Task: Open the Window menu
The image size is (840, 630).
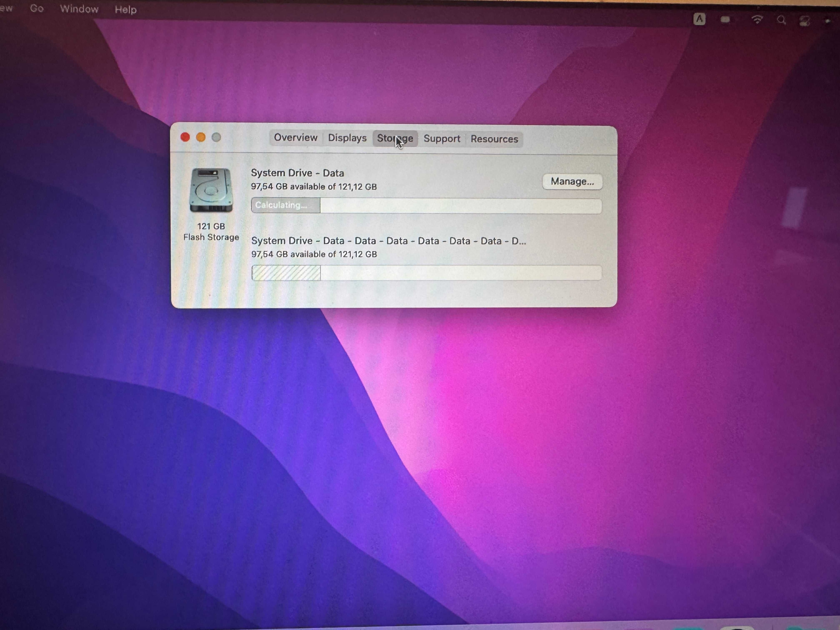Action: pyautogui.click(x=79, y=9)
